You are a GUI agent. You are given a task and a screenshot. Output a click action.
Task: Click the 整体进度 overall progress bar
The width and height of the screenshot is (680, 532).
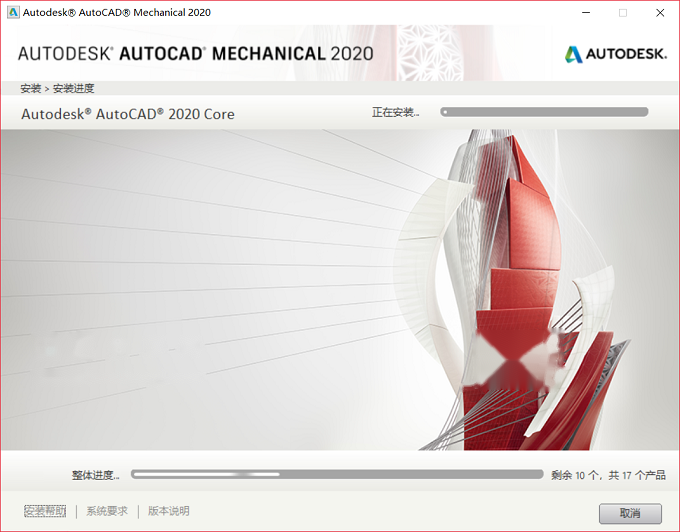click(337, 474)
